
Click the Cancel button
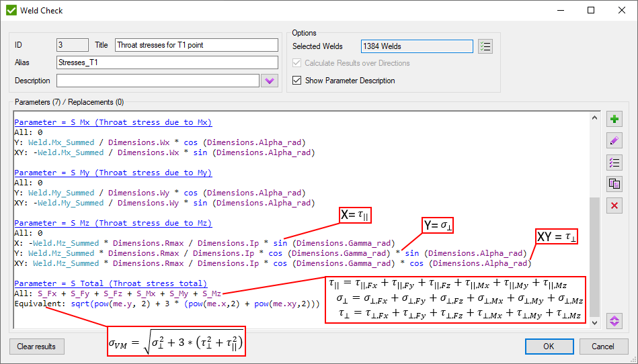pos(603,347)
